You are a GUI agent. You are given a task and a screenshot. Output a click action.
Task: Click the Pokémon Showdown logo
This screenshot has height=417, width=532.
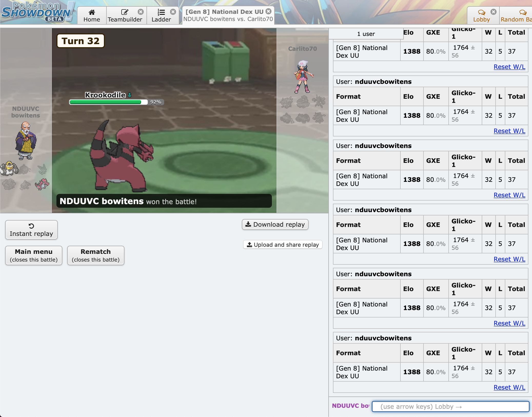pyautogui.click(x=38, y=12)
